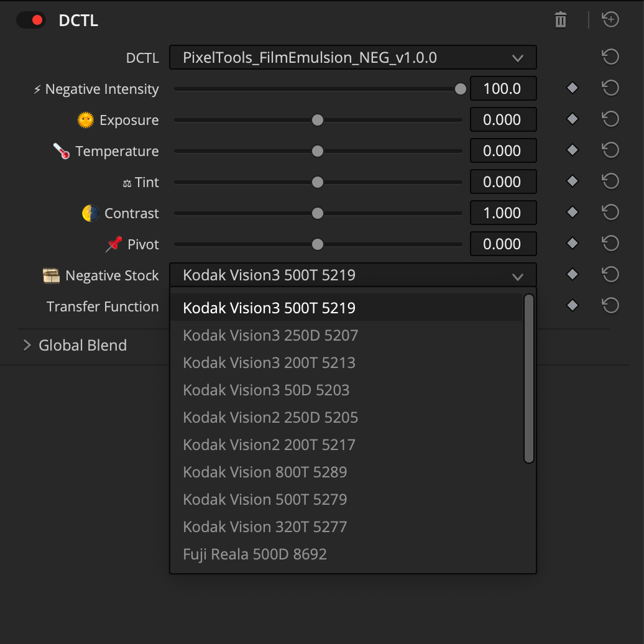The image size is (644, 644).
Task: Click the Exposure slider handle
Action: click(x=318, y=120)
